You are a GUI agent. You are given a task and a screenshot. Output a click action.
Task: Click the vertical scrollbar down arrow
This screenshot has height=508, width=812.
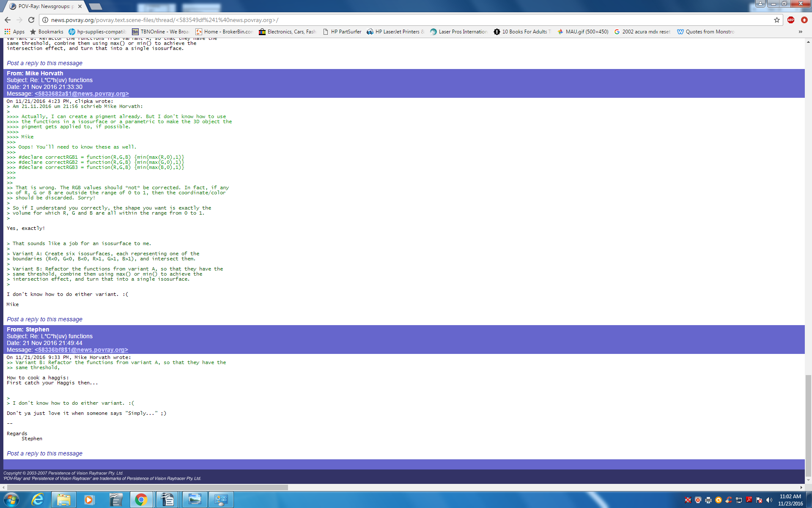pos(808,480)
